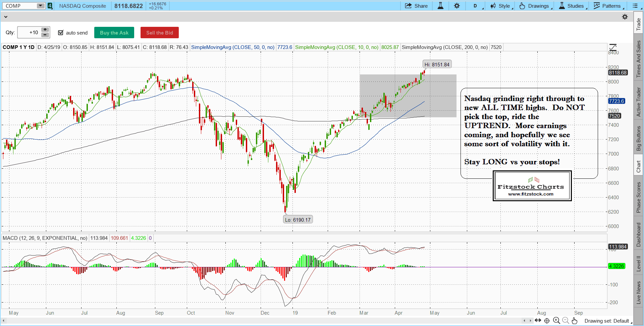644x326 pixels.
Task: Click the Sell the Bid button
Action: click(159, 33)
